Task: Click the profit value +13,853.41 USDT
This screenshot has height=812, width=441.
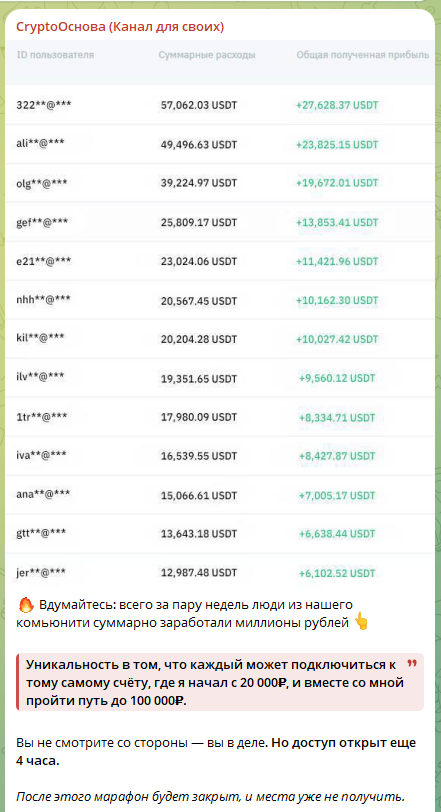Action: [337, 222]
